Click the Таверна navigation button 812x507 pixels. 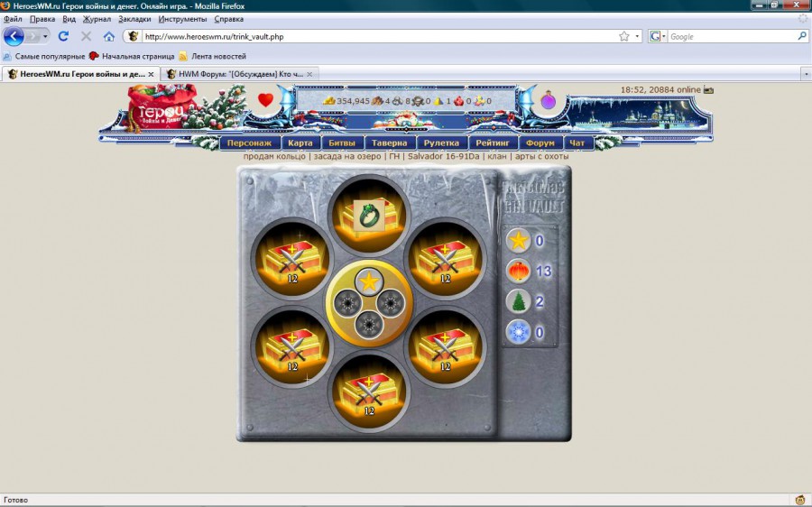[390, 143]
